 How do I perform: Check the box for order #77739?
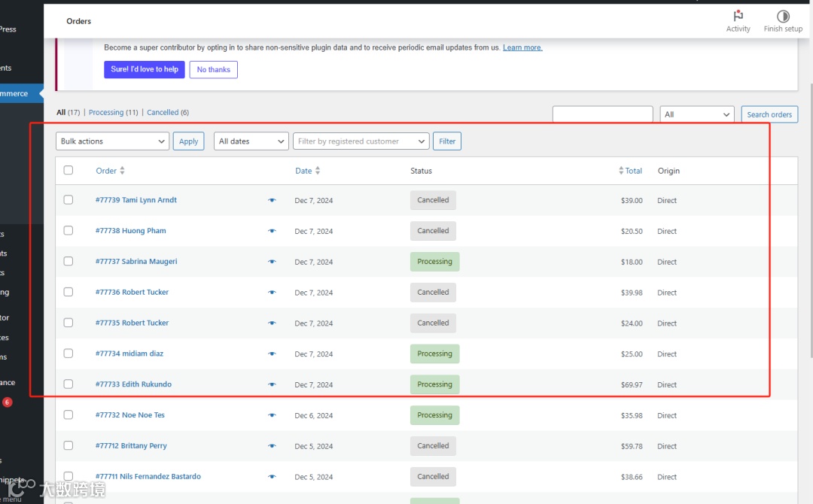pyautogui.click(x=69, y=199)
